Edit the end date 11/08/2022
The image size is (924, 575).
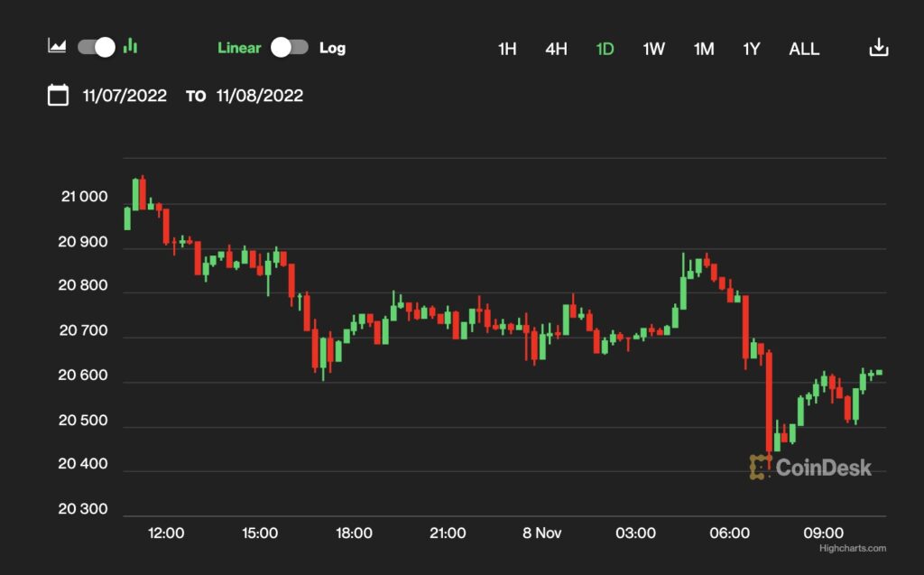click(x=259, y=96)
